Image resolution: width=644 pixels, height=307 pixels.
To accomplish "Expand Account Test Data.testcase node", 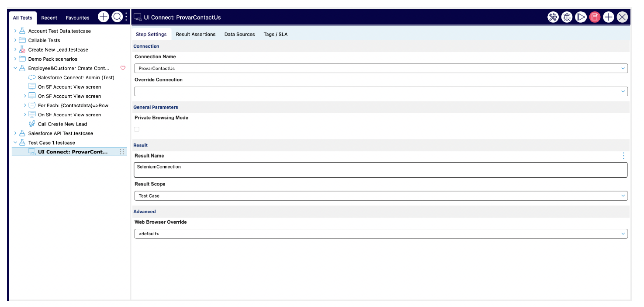I will (15, 31).
